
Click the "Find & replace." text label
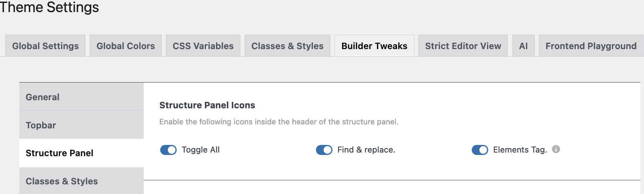366,150
